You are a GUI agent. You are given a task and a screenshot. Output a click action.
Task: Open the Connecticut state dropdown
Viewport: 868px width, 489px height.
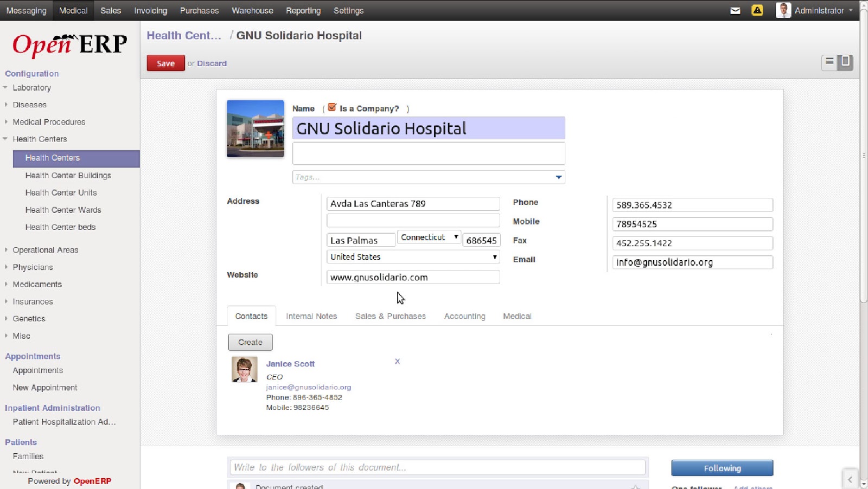click(429, 237)
